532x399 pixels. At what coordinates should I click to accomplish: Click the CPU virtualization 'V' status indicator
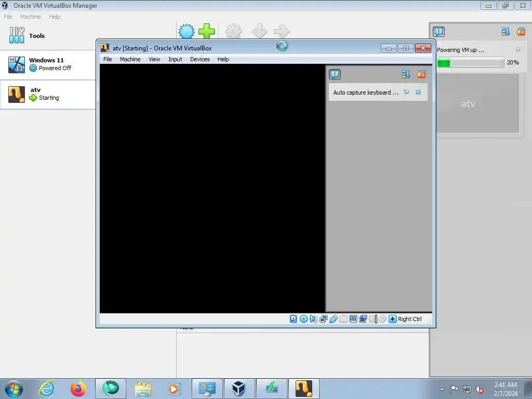pyautogui.click(x=373, y=319)
